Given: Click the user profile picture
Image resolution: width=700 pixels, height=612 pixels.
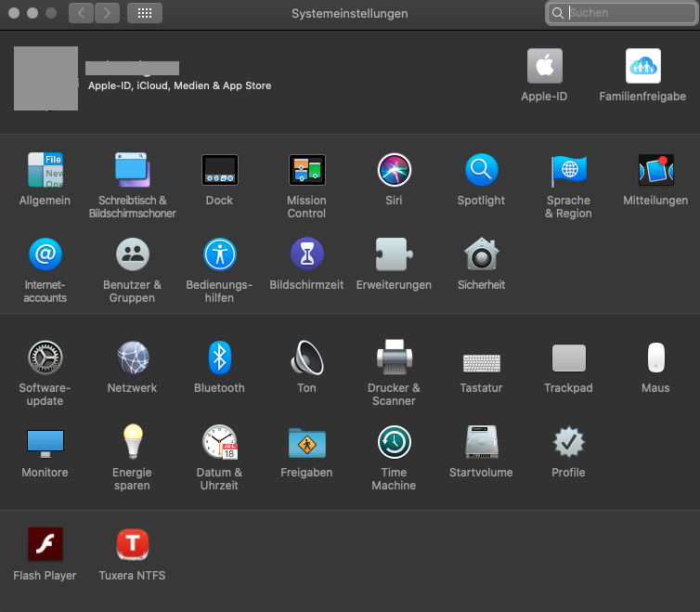Looking at the screenshot, I should (45, 79).
